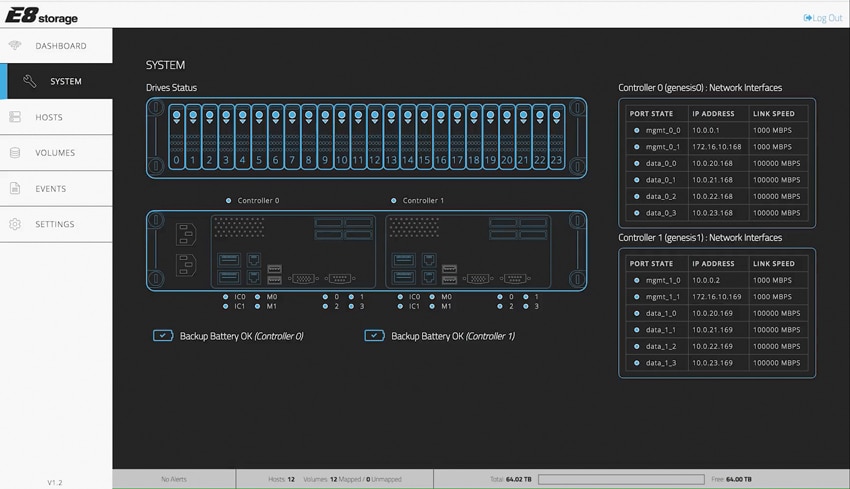This screenshot has height=489, width=850.
Task: Select drive slot 16
Action: (x=441, y=138)
